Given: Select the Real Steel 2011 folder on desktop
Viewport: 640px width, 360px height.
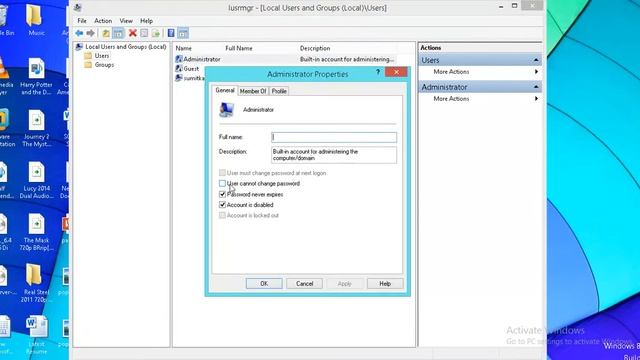Looking at the screenshot, I should click(36, 284).
